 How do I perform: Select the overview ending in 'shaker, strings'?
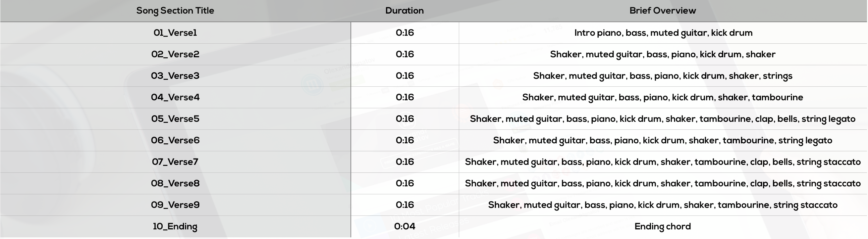coord(663,76)
